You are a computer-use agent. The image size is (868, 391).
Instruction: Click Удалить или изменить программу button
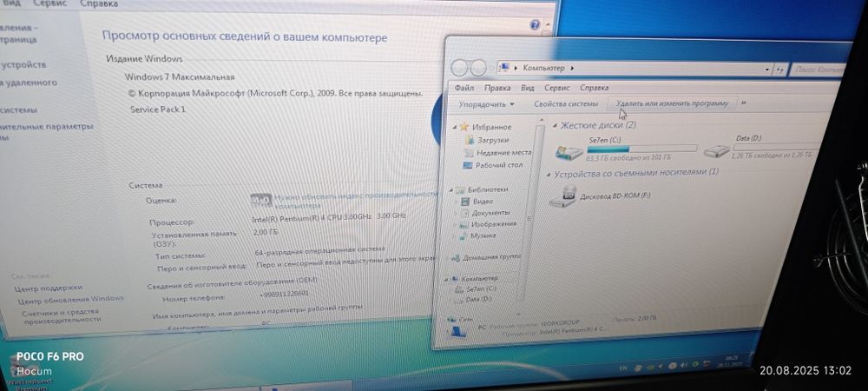672,103
